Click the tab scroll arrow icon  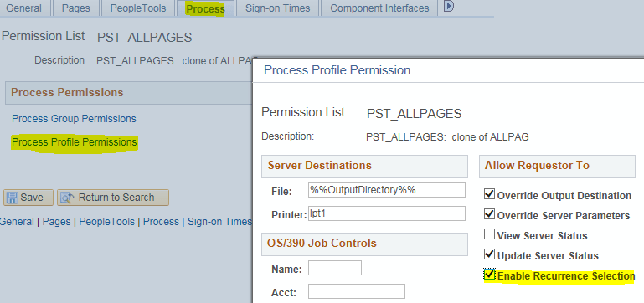click(x=449, y=6)
